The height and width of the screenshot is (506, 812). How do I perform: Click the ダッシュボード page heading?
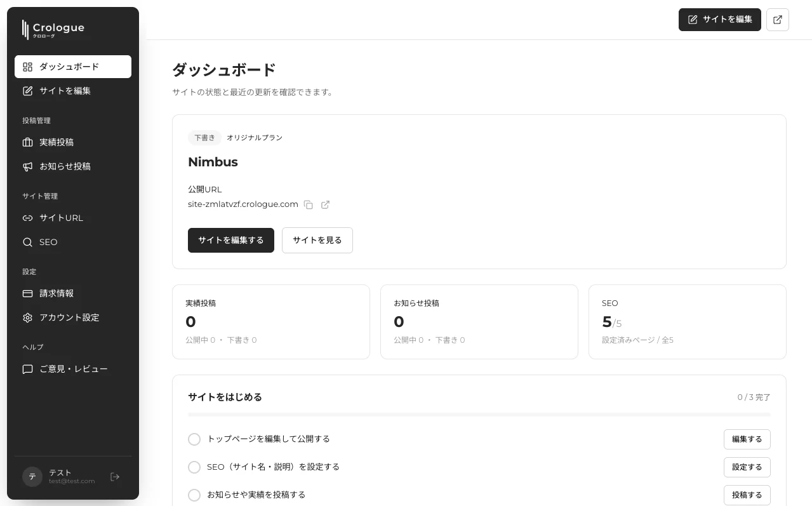224,70
